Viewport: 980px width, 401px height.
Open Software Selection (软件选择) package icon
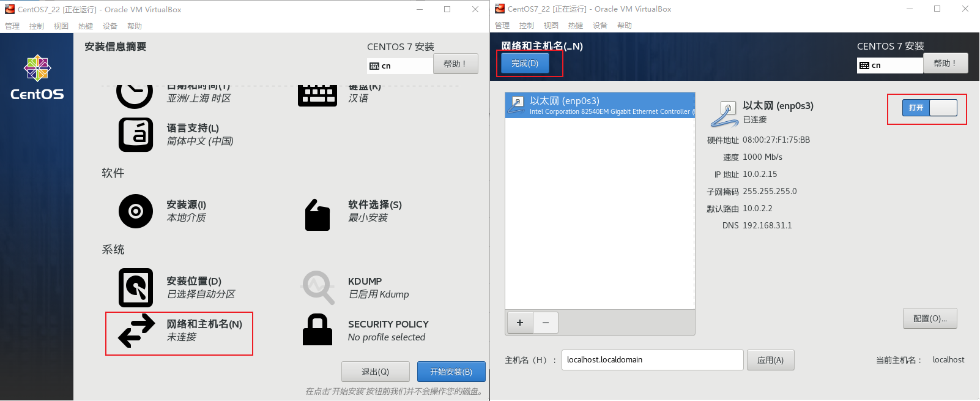pyautogui.click(x=317, y=214)
